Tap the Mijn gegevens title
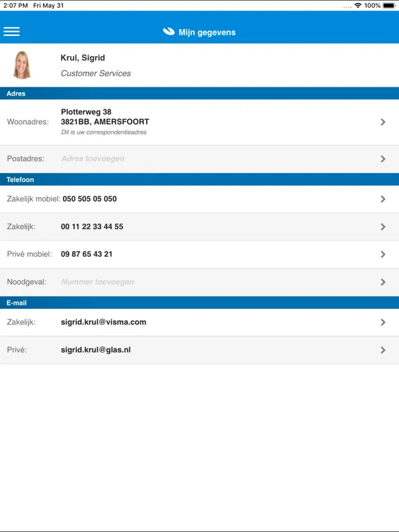The height and width of the screenshot is (532, 399). (207, 33)
